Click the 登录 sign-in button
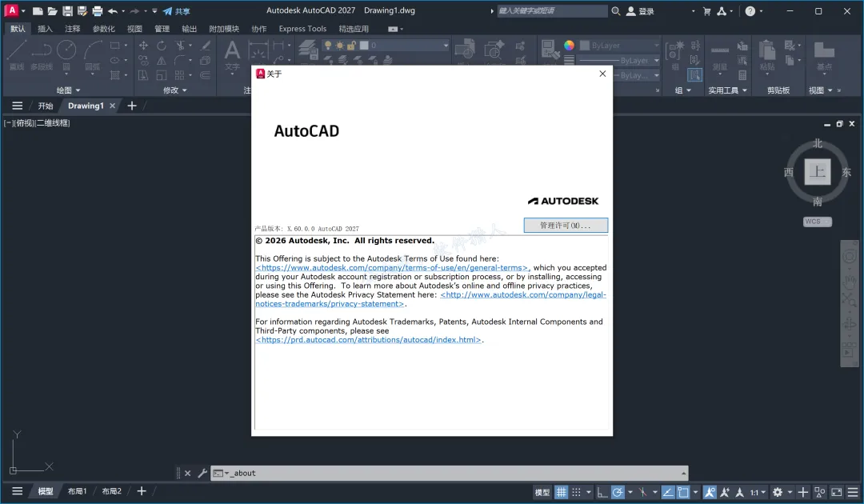Screen dimensions: 864x504 (x=640, y=11)
